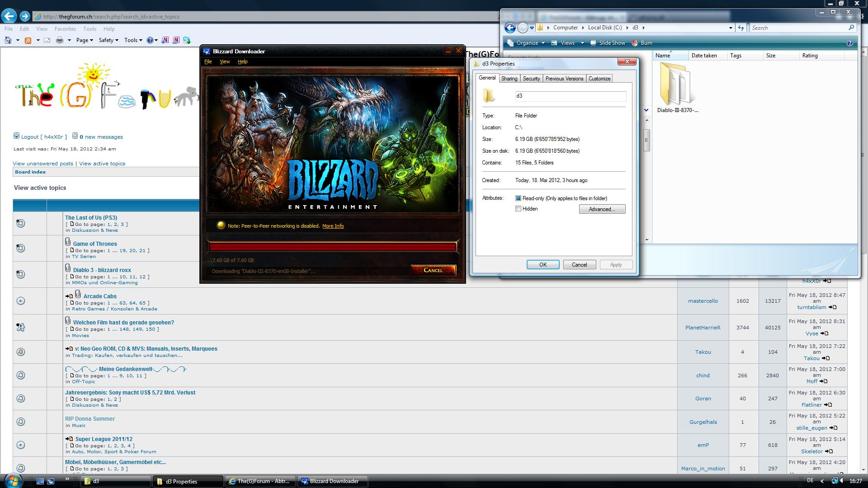Click folder name field in d3 Properties
The height and width of the screenshot is (488, 868).
pyautogui.click(x=571, y=96)
